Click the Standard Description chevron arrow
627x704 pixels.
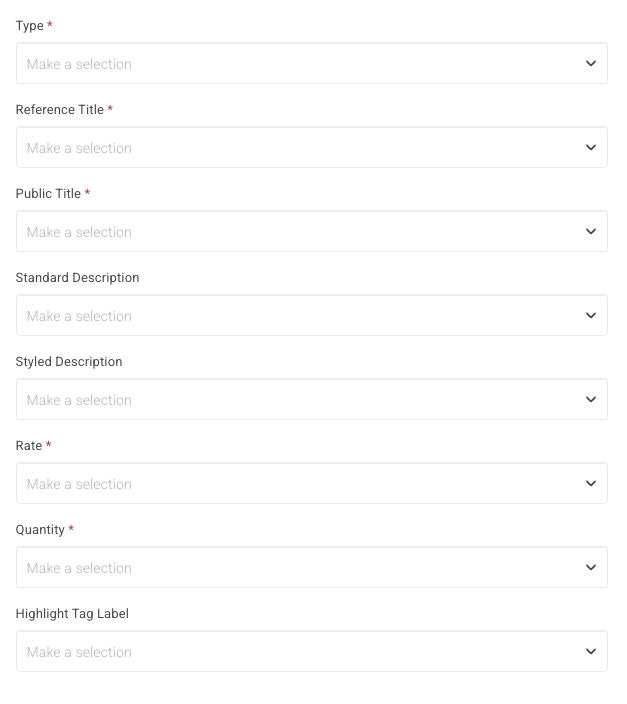point(591,315)
